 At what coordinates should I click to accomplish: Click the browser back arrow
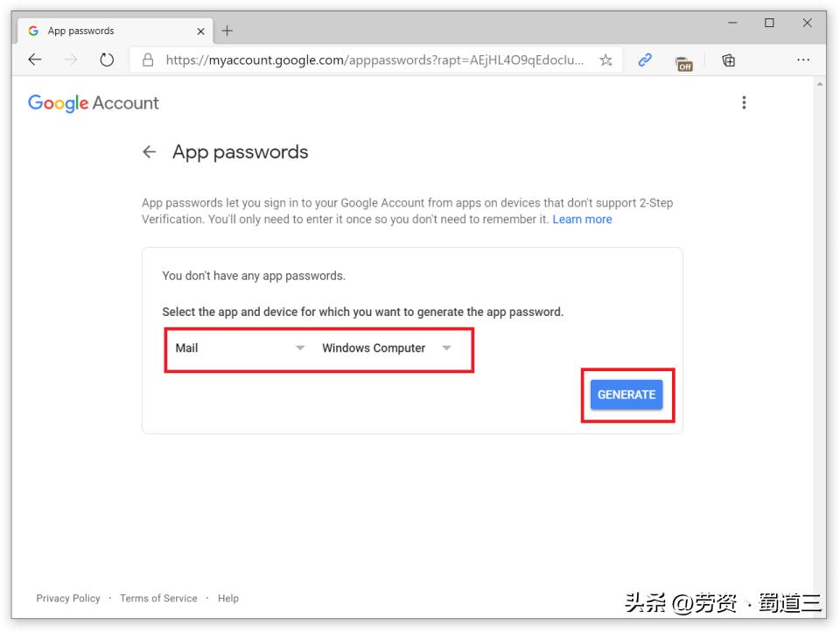tap(35, 60)
